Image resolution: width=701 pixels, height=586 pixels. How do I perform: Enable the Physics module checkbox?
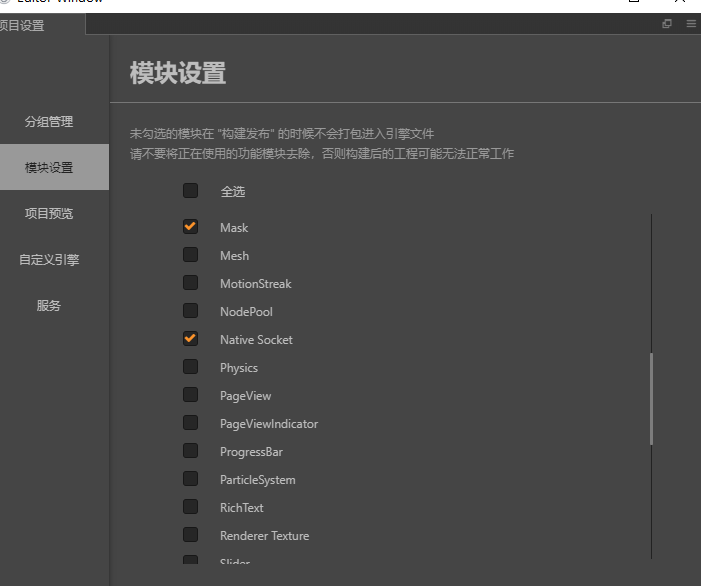click(190, 367)
